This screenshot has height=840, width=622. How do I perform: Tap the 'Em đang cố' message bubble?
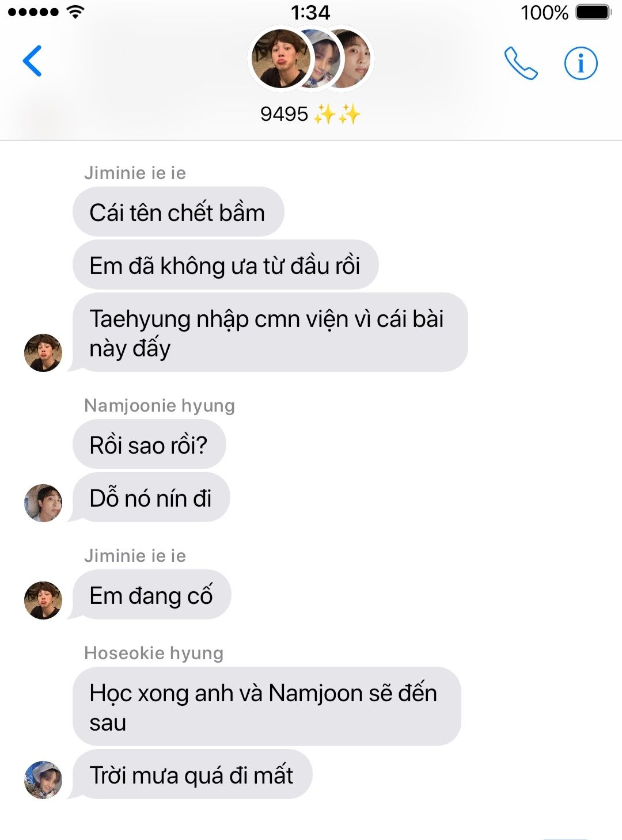tap(151, 595)
